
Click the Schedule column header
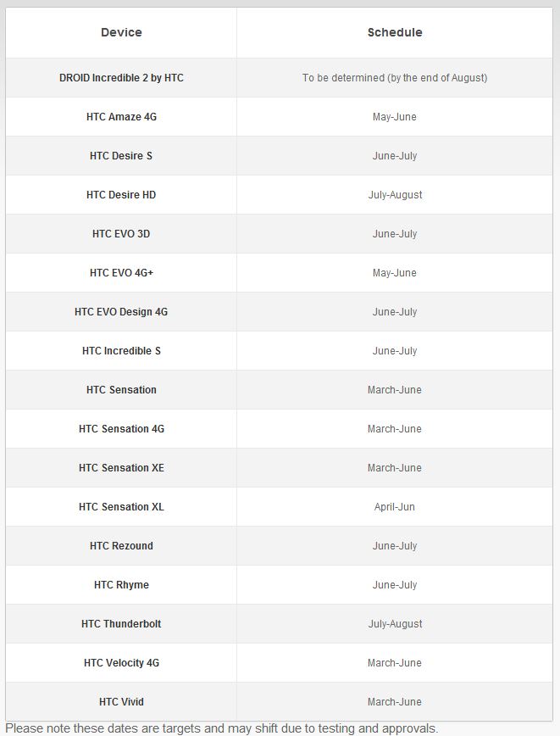[395, 32]
